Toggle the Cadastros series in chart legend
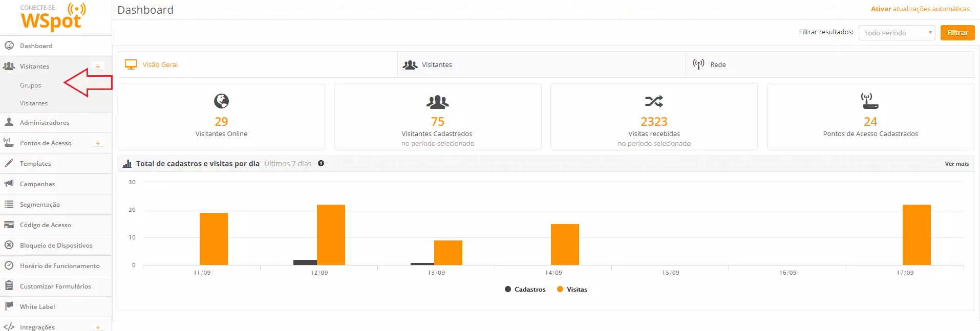The height and width of the screenshot is (331, 980). point(525,290)
